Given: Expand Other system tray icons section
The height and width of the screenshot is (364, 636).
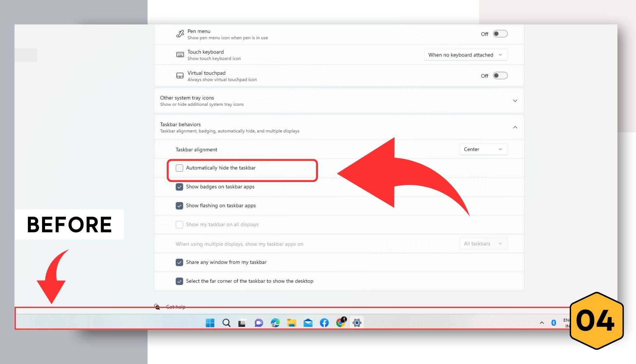Looking at the screenshot, I should pos(515,101).
